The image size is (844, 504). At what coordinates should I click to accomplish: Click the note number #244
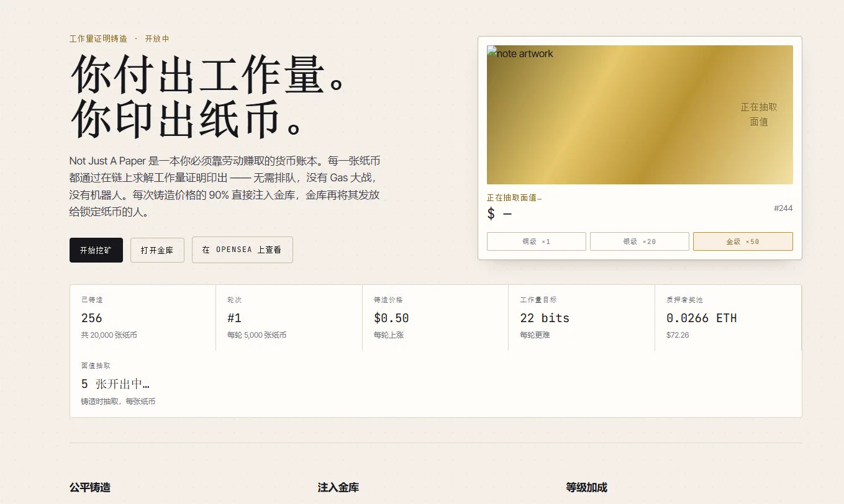[x=783, y=208]
